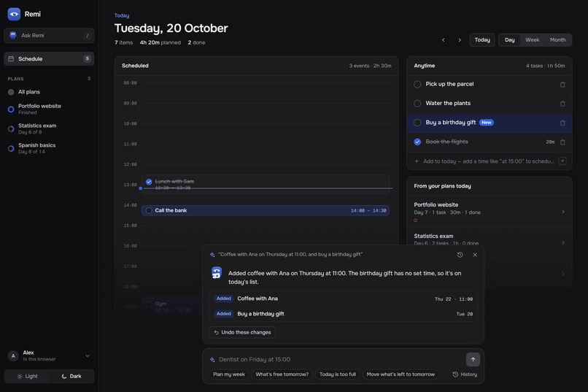Choose Move what's left to tomorrow suggestion
Screen dimensions: 588x392
(401, 374)
